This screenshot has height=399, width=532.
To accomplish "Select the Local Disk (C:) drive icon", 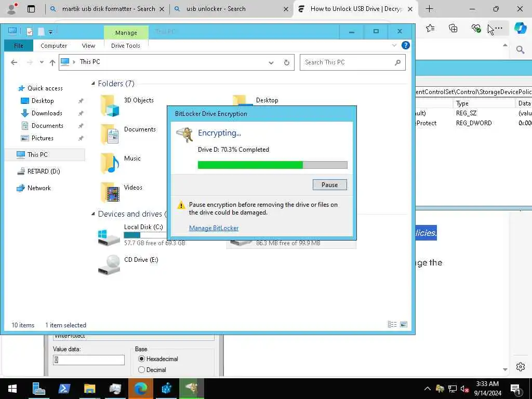I will pos(109,237).
